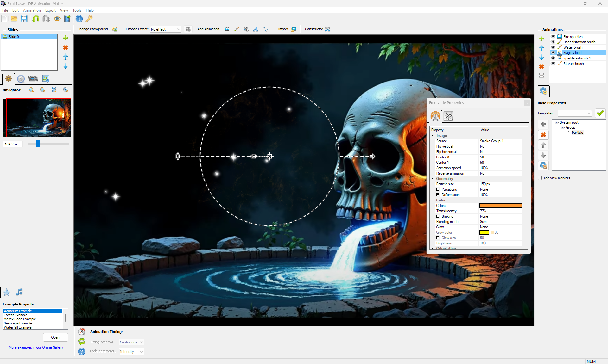Screen dimensions: 608x364
Task: Click the Open example project button
Action: (55, 337)
